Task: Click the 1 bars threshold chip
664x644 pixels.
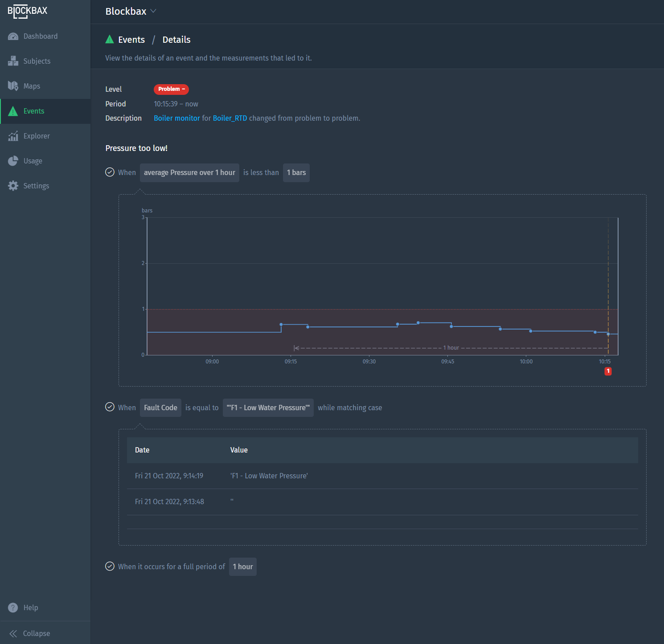Action: (x=296, y=173)
